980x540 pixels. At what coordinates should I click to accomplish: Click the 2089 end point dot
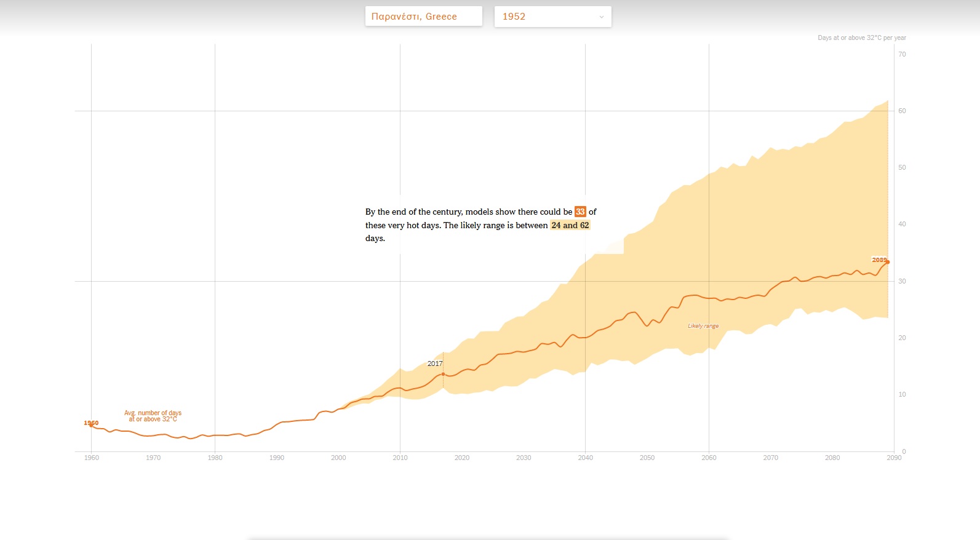click(x=888, y=262)
